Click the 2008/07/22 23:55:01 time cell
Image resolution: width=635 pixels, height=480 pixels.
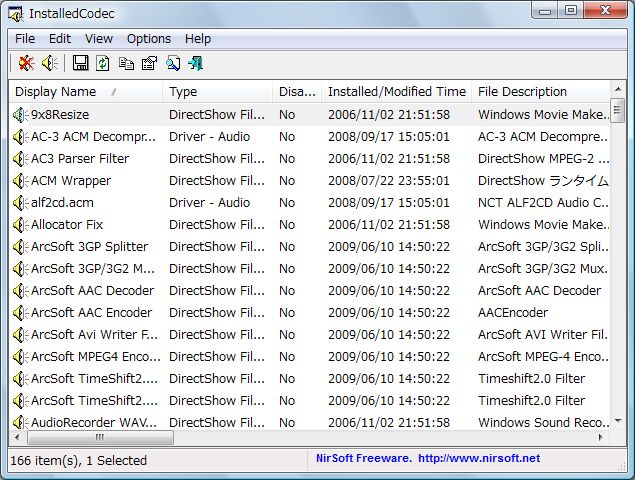click(389, 181)
